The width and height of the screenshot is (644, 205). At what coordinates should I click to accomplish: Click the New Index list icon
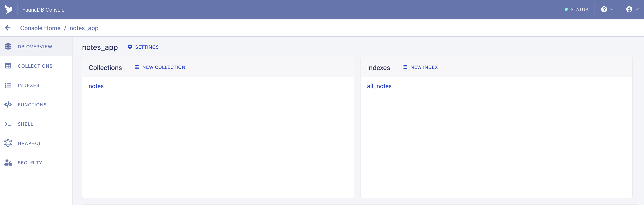pyautogui.click(x=405, y=67)
